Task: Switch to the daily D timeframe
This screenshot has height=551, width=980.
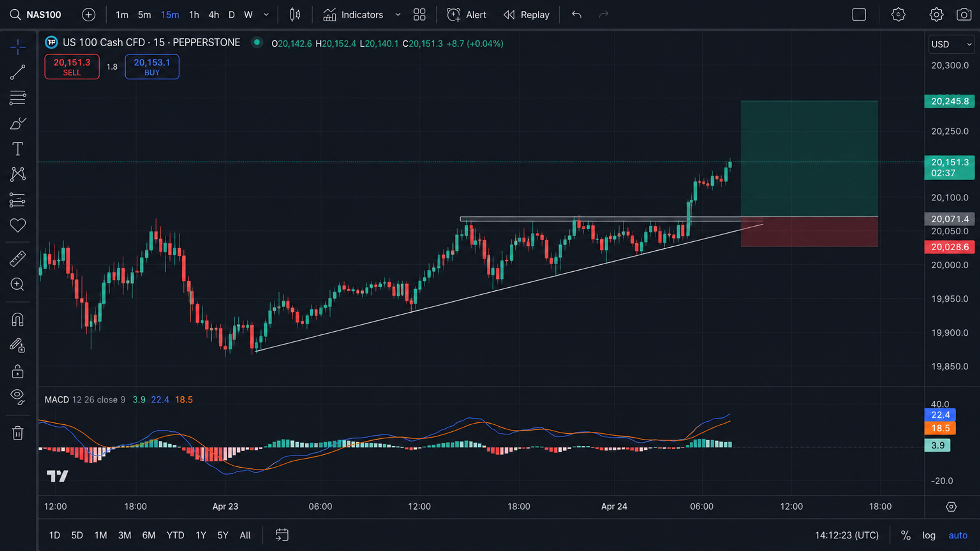Action: click(x=231, y=15)
